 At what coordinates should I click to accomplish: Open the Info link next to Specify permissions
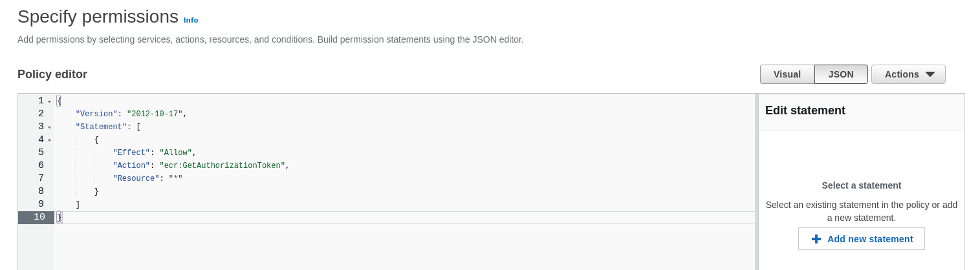click(191, 20)
